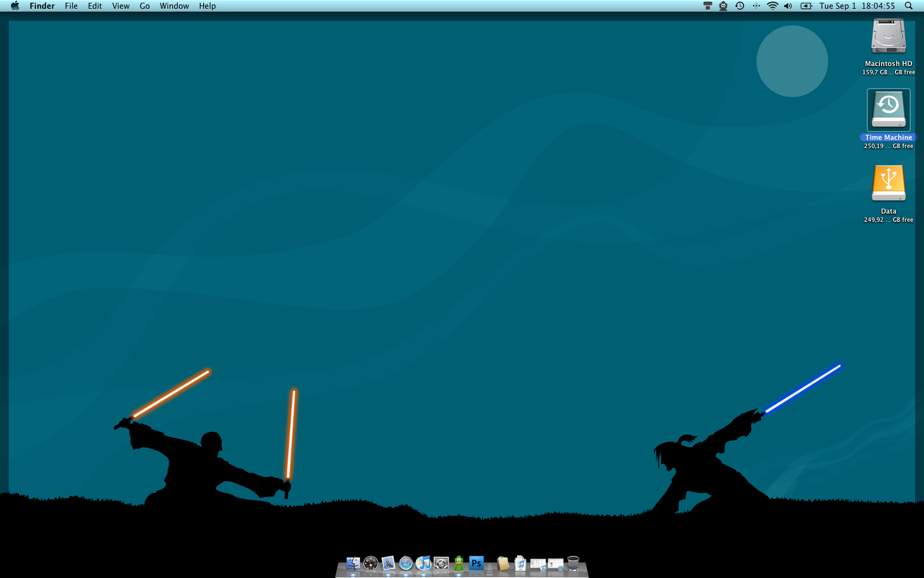This screenshot has width=924, height=578.
Task: Click the "Data" drive label
Action: coord(888,211)
